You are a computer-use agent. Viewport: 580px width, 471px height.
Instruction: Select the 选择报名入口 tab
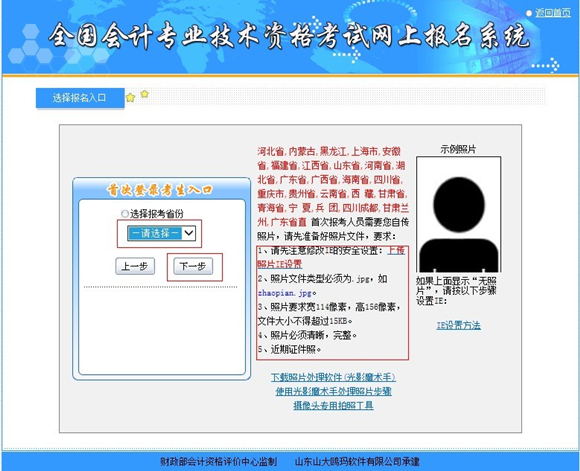[x=80, y=98]
